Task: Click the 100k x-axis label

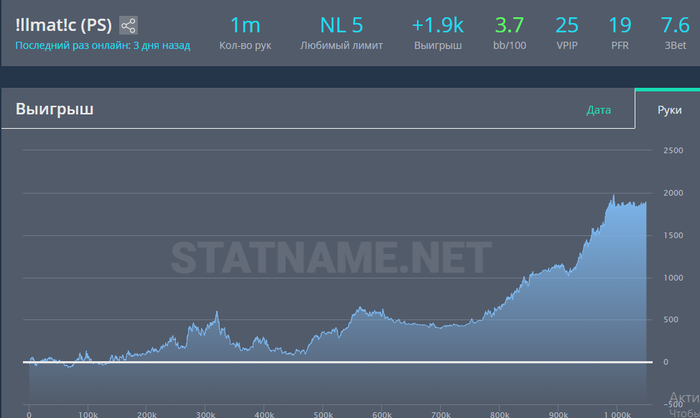Action: 88,414
